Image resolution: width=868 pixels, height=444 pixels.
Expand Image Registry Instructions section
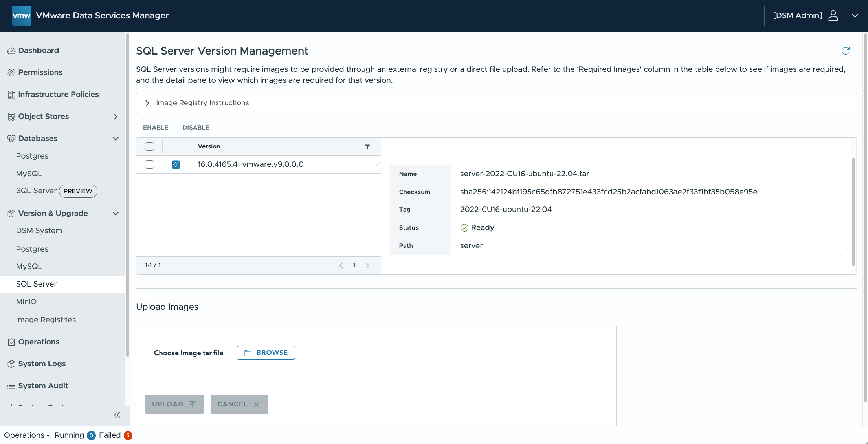(x=147, y=103)
